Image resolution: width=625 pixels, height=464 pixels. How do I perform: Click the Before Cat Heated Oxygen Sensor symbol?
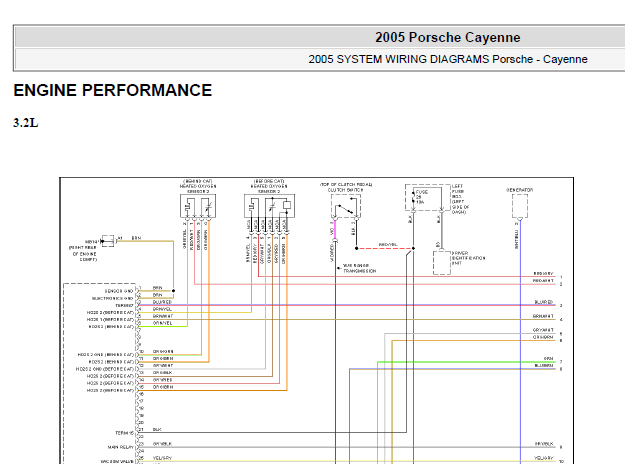click(269, 206)
